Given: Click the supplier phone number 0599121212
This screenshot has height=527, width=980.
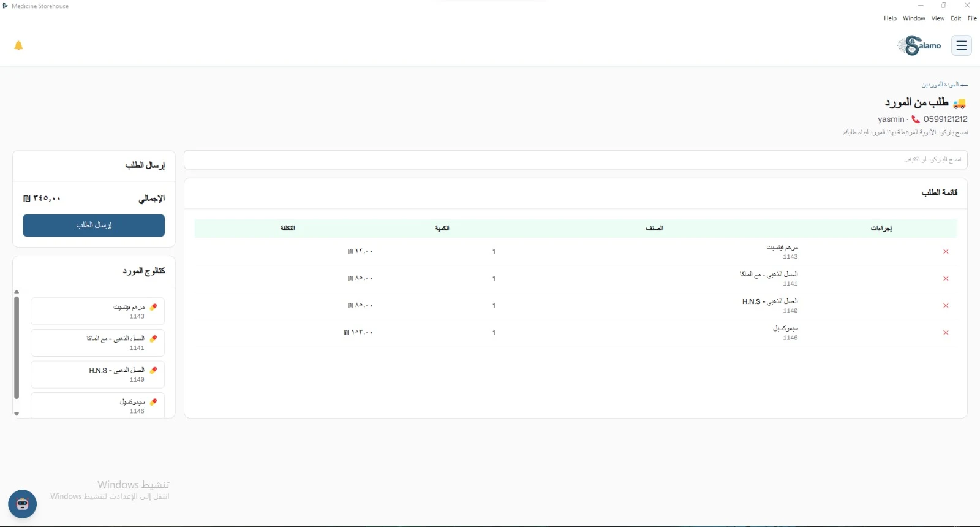Looking at the screenshot, I should pyautogui.click(x=946, y=119).
